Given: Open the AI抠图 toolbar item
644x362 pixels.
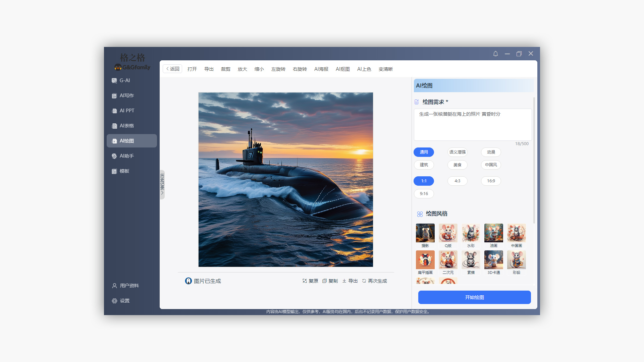Looking at the screenshot, I should tap(342, 69).
